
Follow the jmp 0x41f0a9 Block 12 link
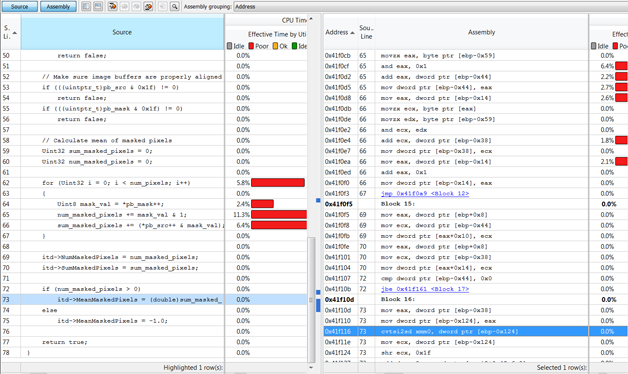(425, 193)
